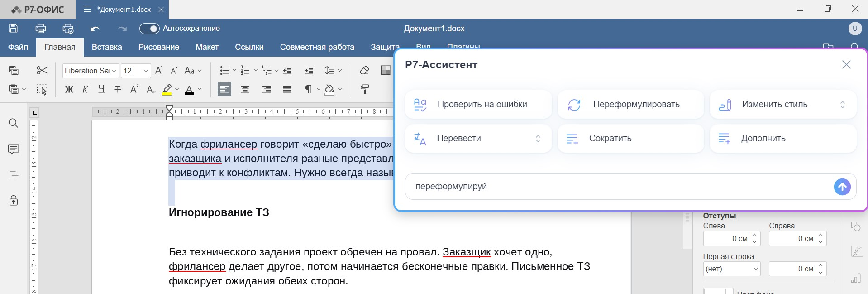The height and width of the screenshot is (294, 868).
Task: Click the paste icon
Action: 13,89
